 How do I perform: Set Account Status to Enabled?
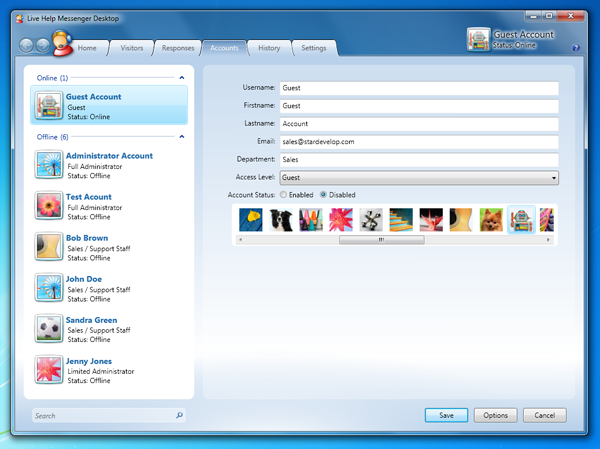(283, 194)
